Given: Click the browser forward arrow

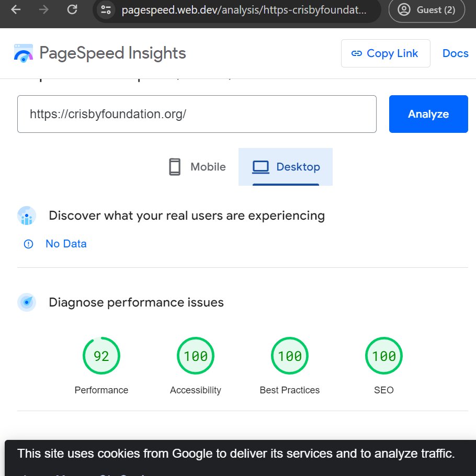Looking at the screenshot, I should [44, 10].
